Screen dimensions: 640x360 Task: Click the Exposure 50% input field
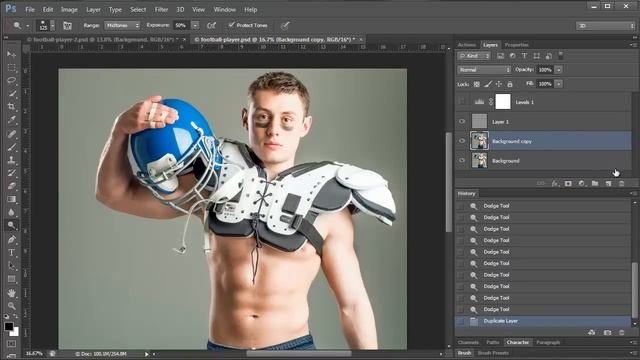pyautogui.click(x=181, y=25)
